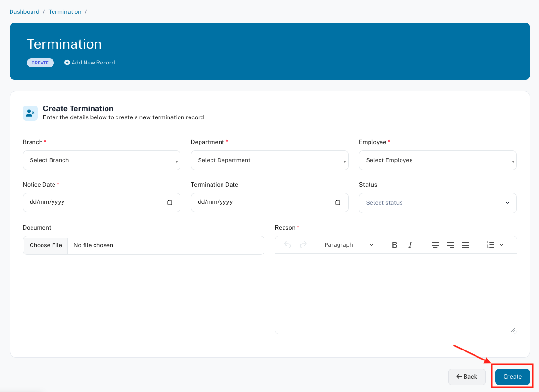The height and width of the screenshot is (392, 539).
Task: Toggle italic formatting in Reason editor
Action: [410, 245]
